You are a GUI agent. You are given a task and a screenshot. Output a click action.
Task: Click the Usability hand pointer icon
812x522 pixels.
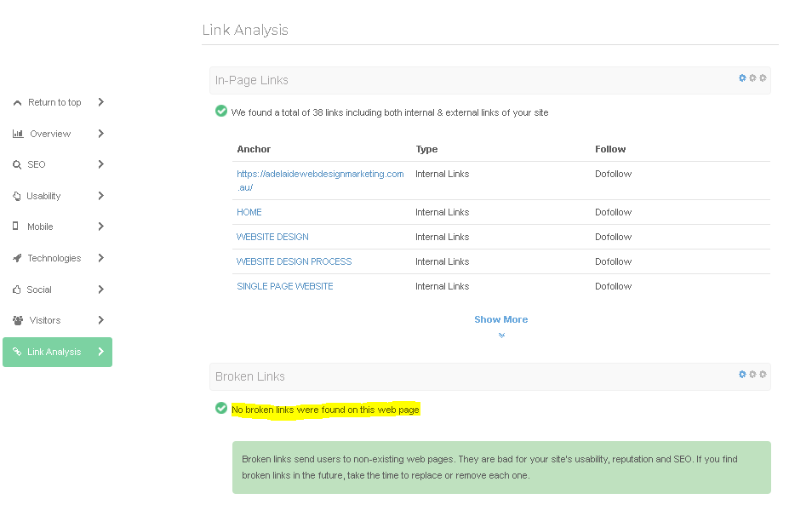[x=17, y=196]
